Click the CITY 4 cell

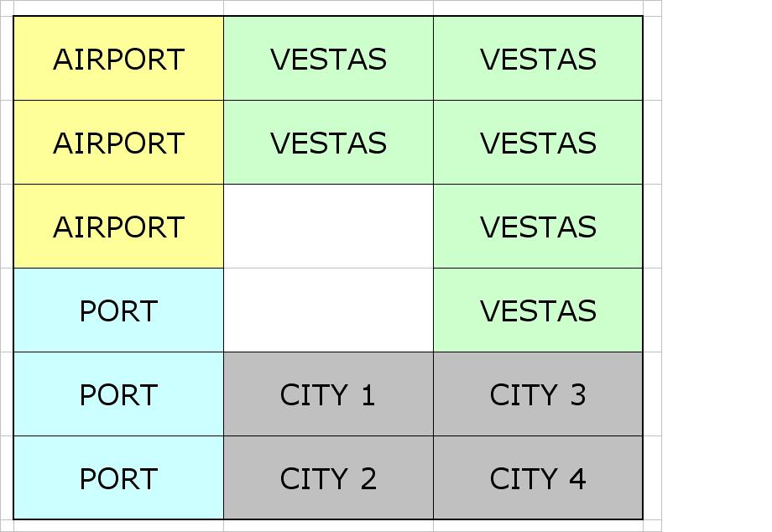(x=538, y=478)
